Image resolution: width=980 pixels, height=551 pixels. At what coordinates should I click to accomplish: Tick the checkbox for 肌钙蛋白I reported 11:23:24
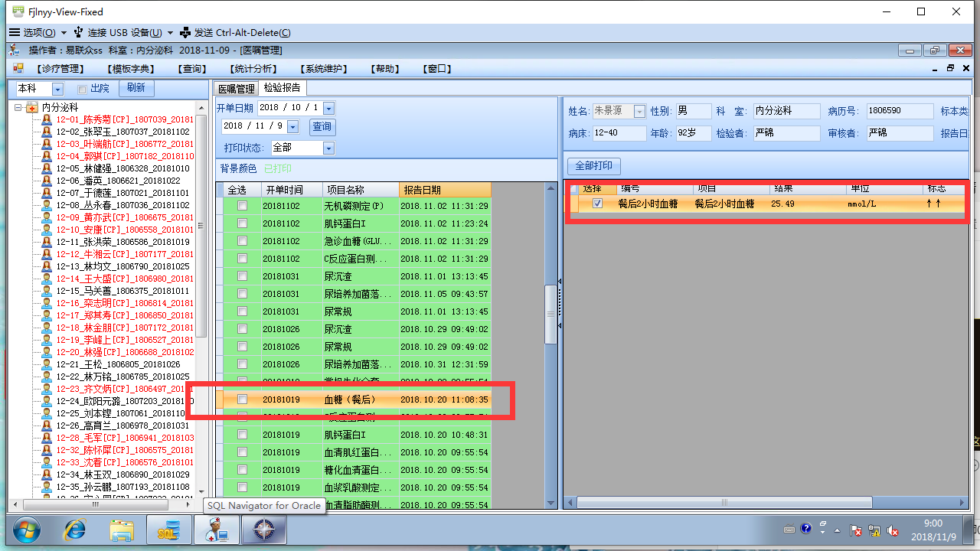point(242,223)
